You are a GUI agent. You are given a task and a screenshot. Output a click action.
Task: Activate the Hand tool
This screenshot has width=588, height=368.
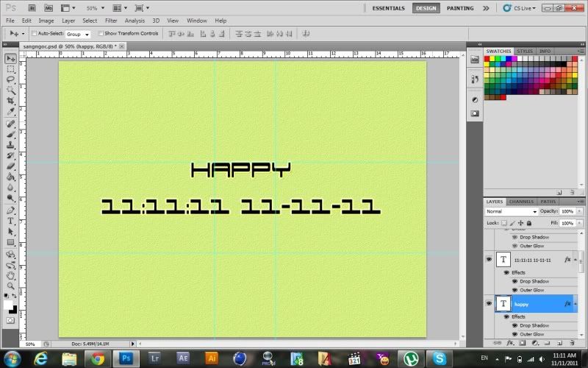11,274
